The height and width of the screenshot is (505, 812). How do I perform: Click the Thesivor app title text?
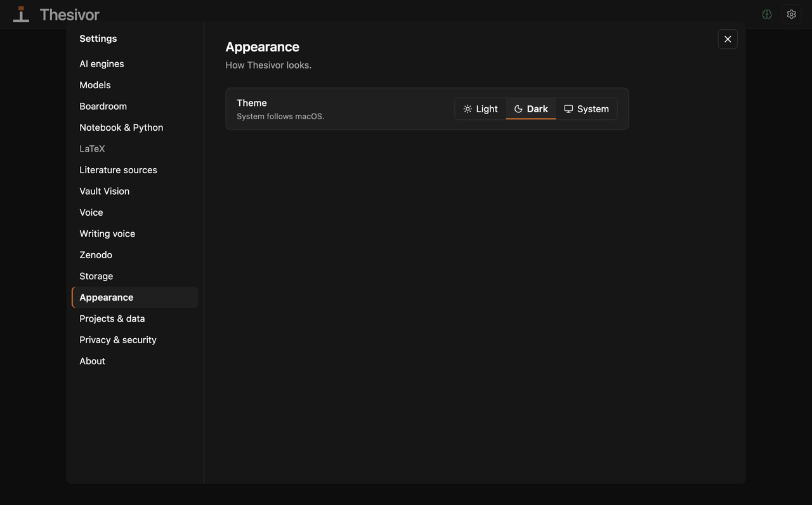[x=69, y=14]
